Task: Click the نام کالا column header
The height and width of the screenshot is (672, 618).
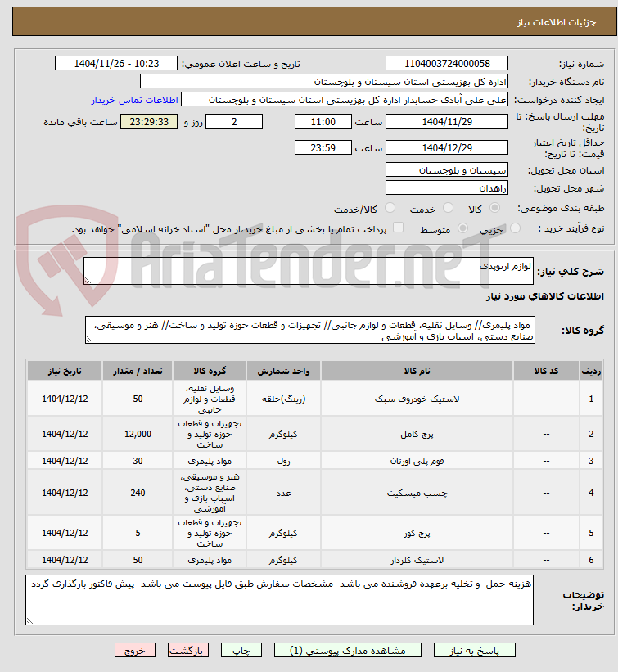Action: (x=417, y=371)
